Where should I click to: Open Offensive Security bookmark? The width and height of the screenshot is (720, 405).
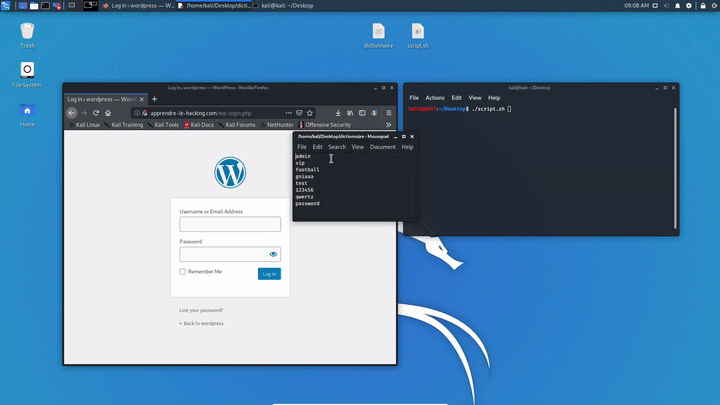pos(325,125)
